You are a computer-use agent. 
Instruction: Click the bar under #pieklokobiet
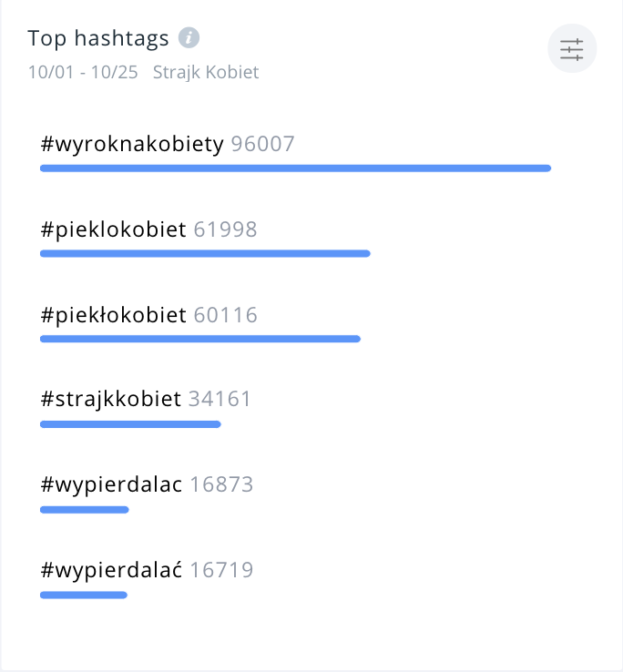pyautogui.click(x=205, y=253)
